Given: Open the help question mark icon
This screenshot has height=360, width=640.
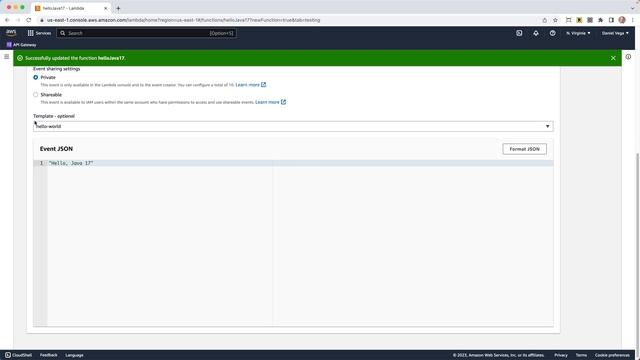Looking at the screenshot, I should point(552,33).
